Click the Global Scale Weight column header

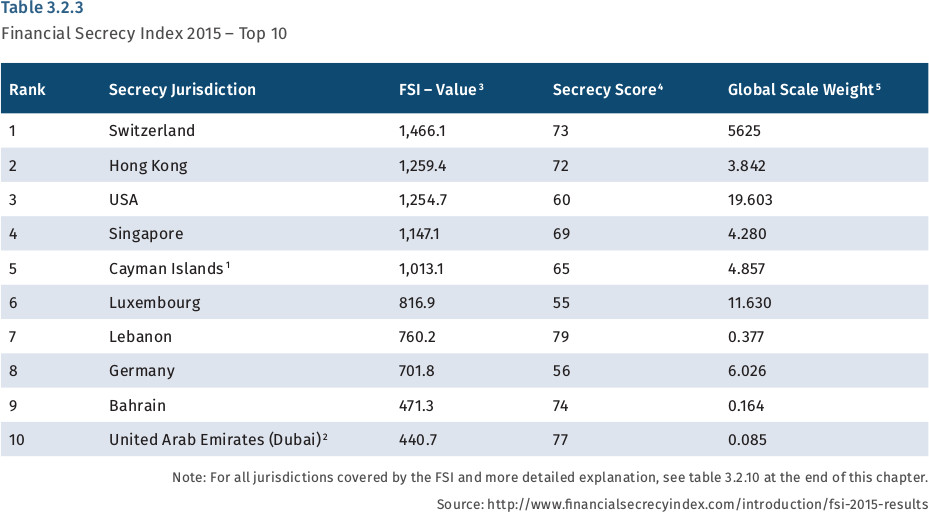click(803, 90)
